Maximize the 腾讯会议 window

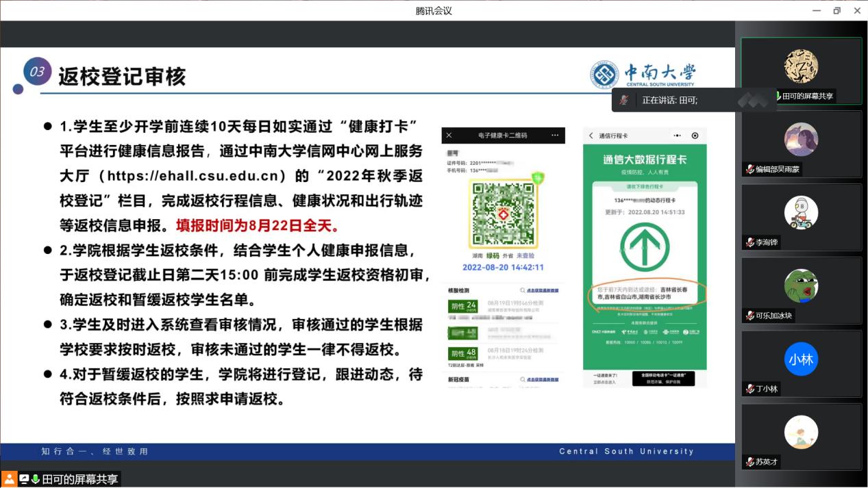836,10
